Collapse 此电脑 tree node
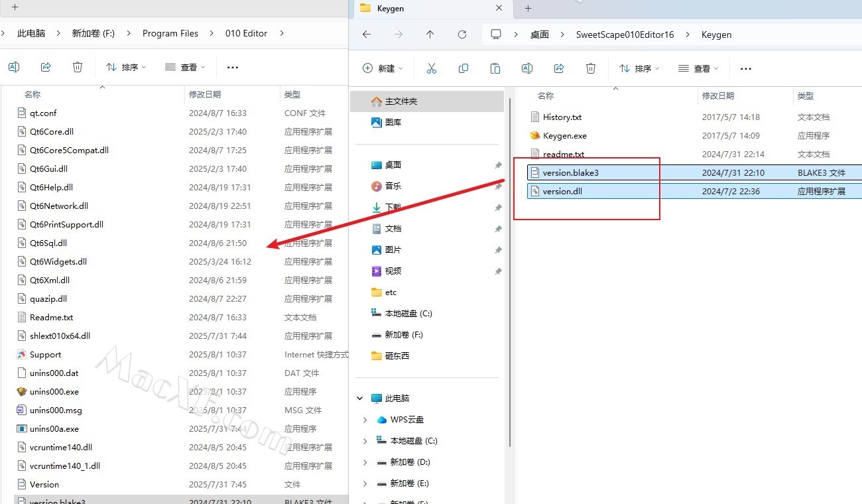The image size is (862, 504). click(x=360, y=399)
